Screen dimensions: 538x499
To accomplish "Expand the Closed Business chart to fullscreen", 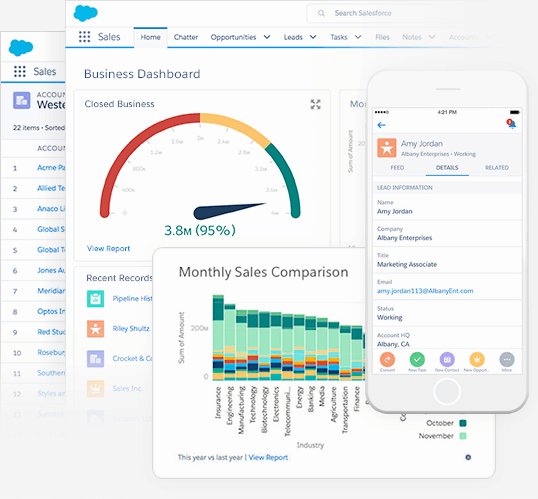I will click(x=315, y=104).
